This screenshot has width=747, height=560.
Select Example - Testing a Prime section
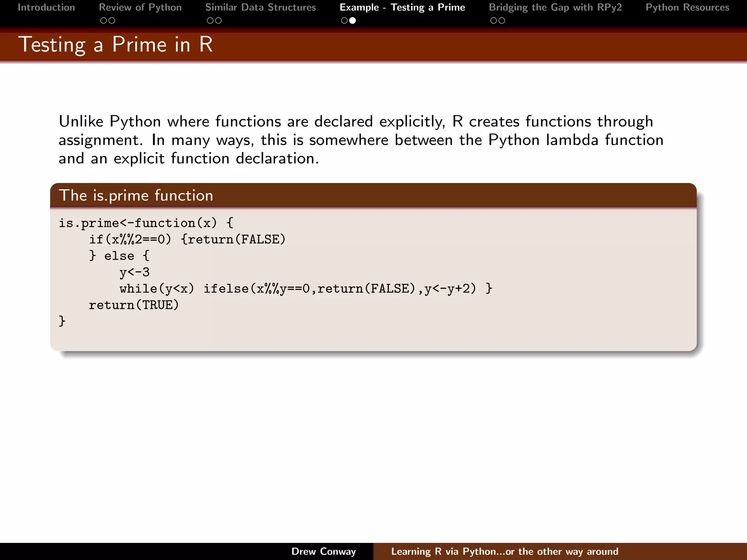point(402,8)
